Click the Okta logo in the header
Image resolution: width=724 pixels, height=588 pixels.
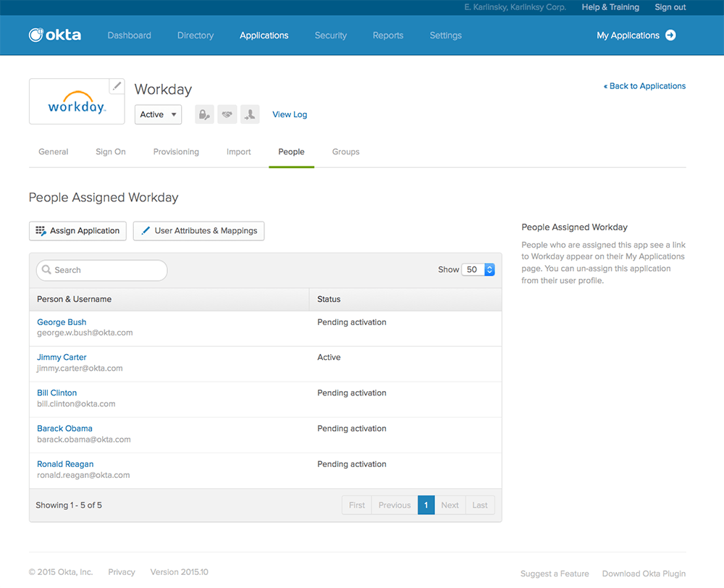pos(55,35)
